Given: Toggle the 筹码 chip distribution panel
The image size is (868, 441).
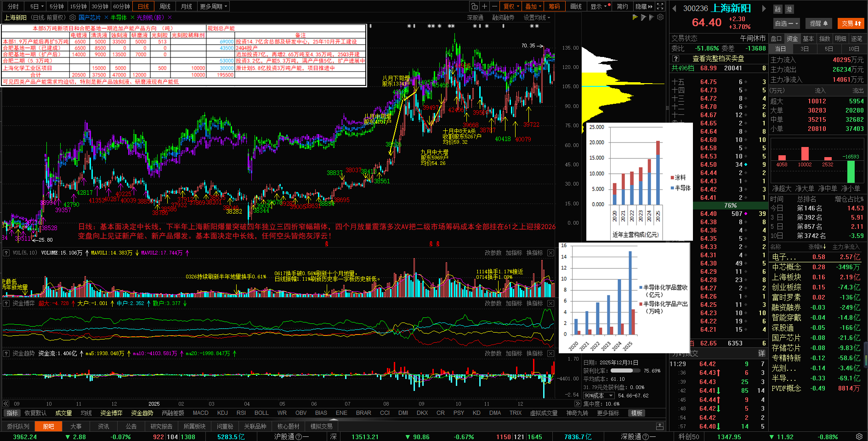Looking at the screenshot, I should pyautogui.click(x=554, y=6).
